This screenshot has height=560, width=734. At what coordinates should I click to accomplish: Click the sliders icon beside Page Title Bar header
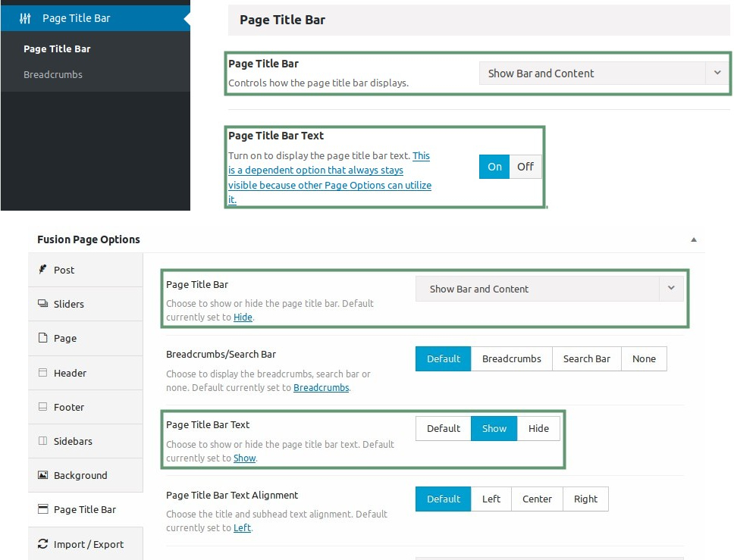point(25,18)
